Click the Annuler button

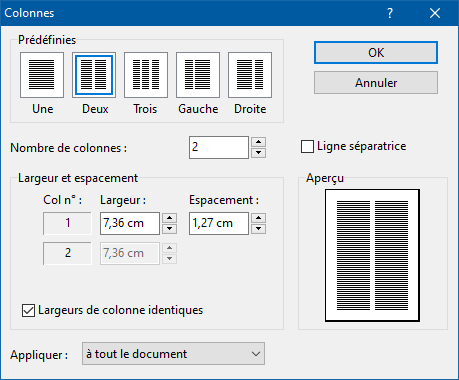[376, 83]
